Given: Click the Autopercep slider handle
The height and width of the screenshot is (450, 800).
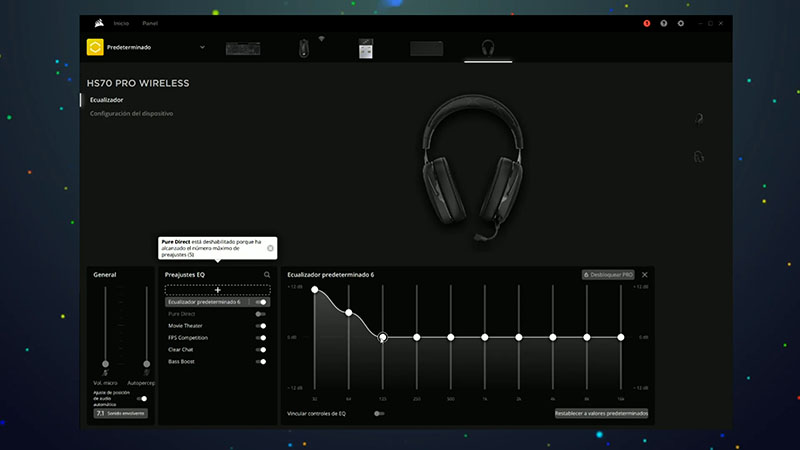Looking at the screenshot, I should click(146, 364).
